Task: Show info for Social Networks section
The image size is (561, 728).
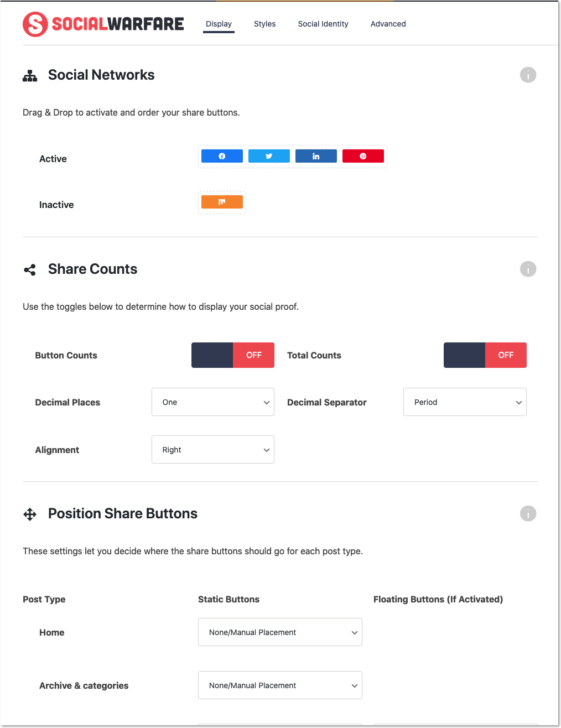Action: click(x=528, y=75)
